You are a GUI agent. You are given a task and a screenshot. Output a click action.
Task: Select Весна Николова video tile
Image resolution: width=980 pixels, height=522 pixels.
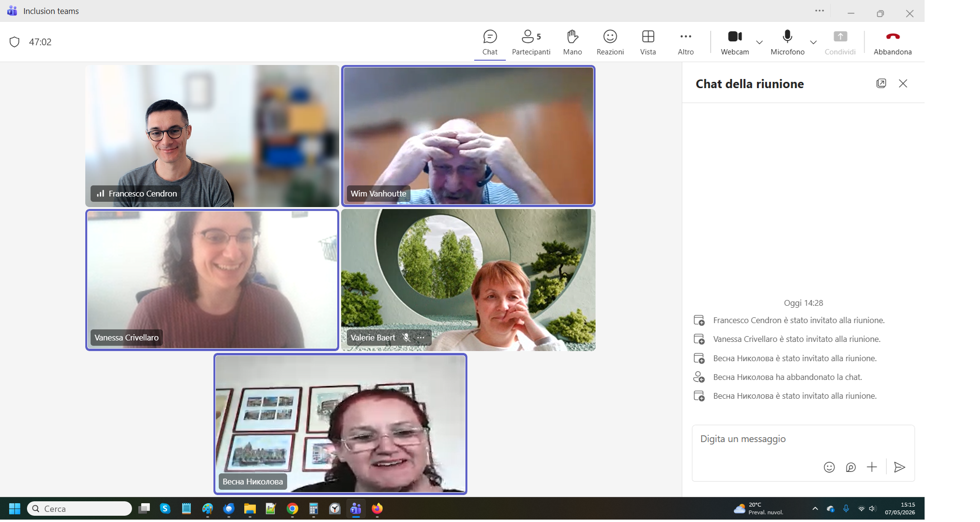coord(340,424)
